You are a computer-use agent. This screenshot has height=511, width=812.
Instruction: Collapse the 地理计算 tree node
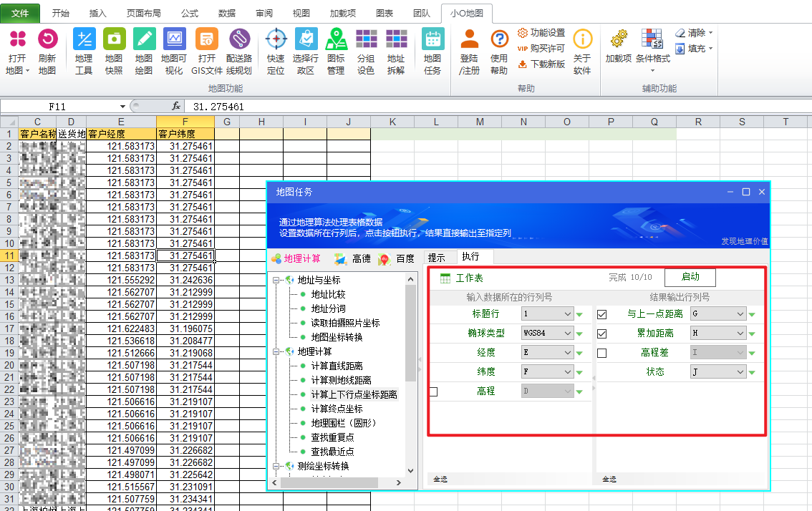click(276, 351)
